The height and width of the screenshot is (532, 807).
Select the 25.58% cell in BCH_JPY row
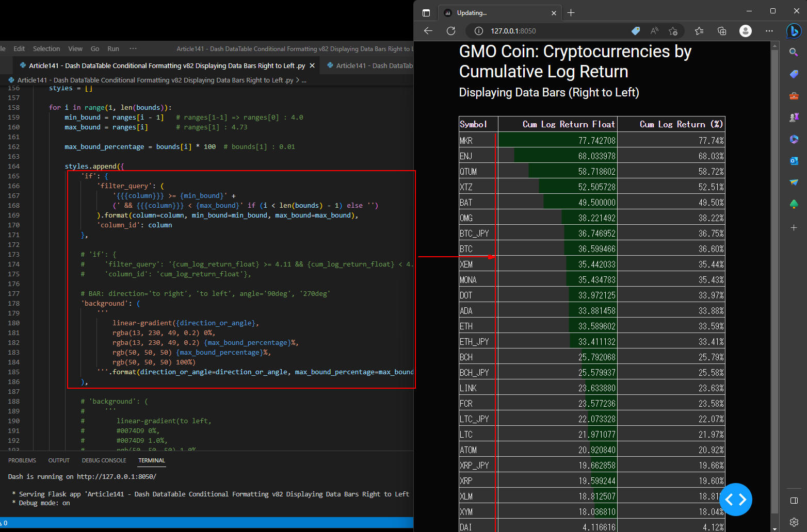click(671, 372)
